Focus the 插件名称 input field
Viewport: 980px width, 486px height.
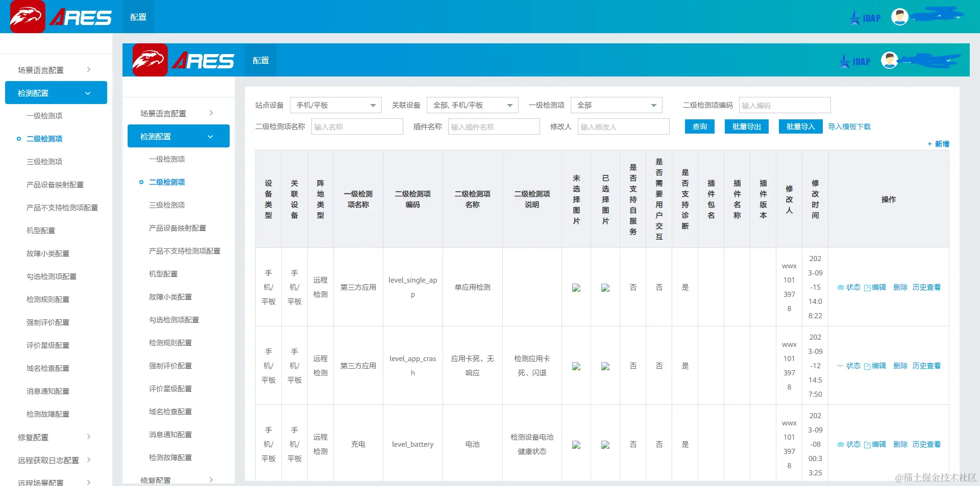494,126
